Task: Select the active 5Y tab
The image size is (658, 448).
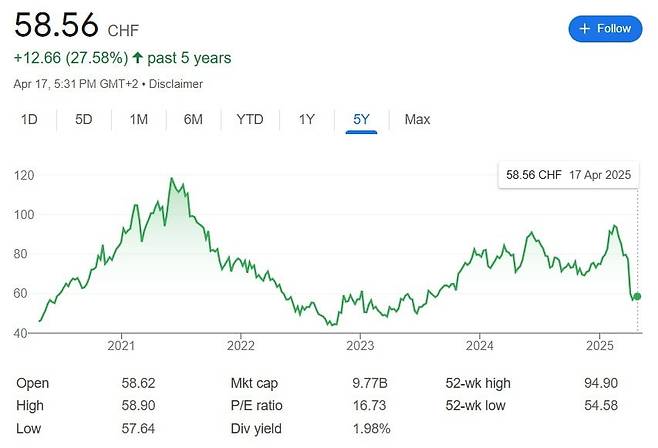Action: 361,120
